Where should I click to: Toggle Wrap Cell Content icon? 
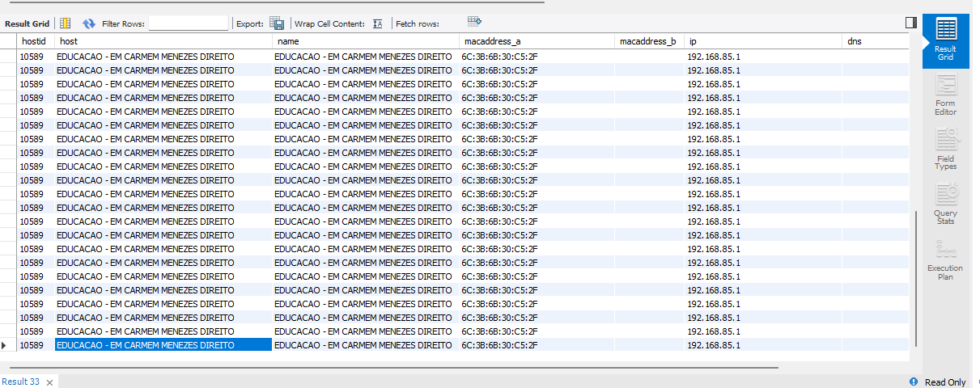[378, 23]
